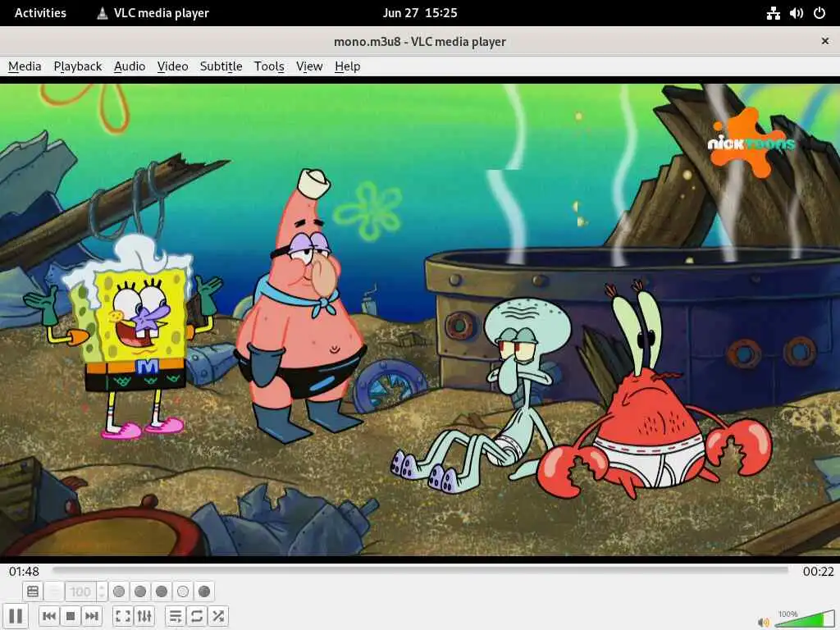Open the Audio menu

coord(130,66)
